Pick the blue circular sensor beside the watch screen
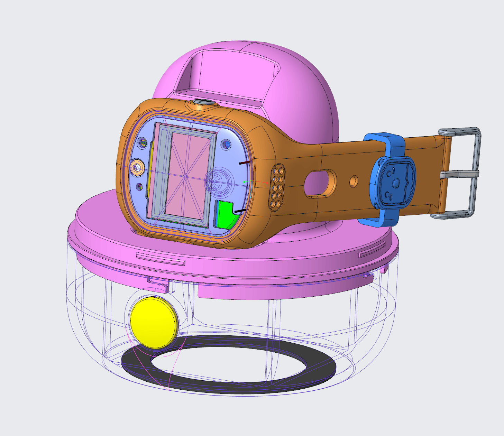Image resolution: width=504 pixels, height=436 pixels. (x=226, y=144)
